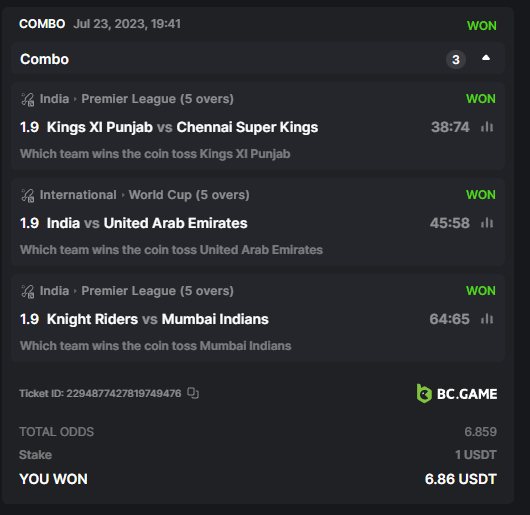The image size is (530, 515).
Task: Click cricket icon beside International World Cup
Action: click(x=28, y=195)
